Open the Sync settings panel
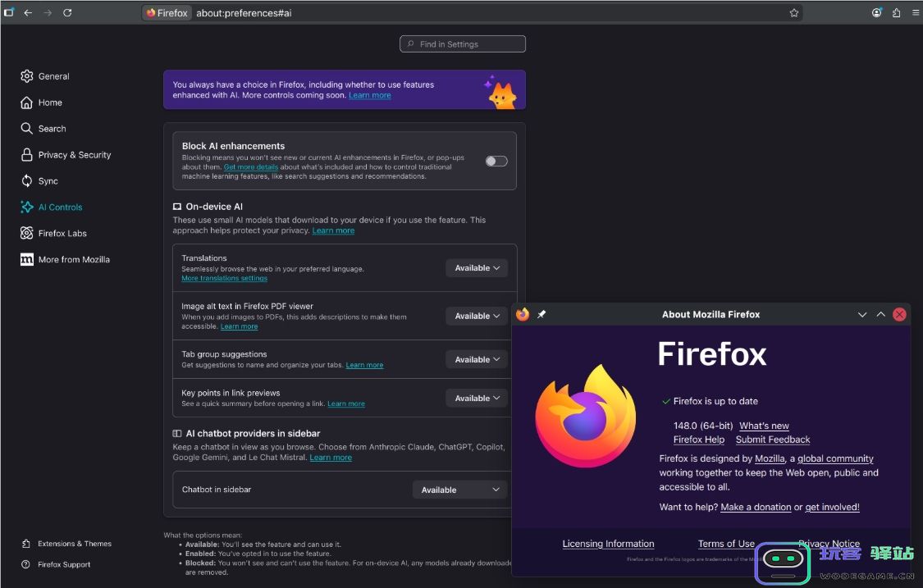 tap(48, 180)
